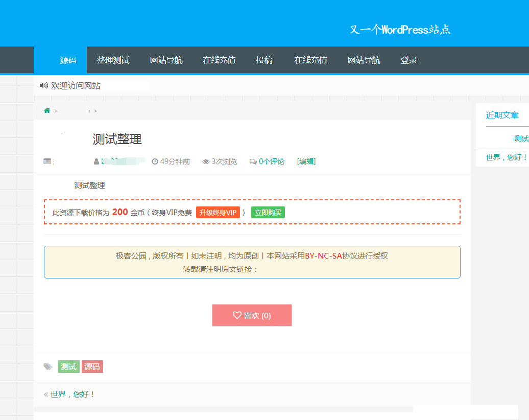Click the home icon in the breadcrumb
Viewport: 529px width, 420px height.
(46, 110)
